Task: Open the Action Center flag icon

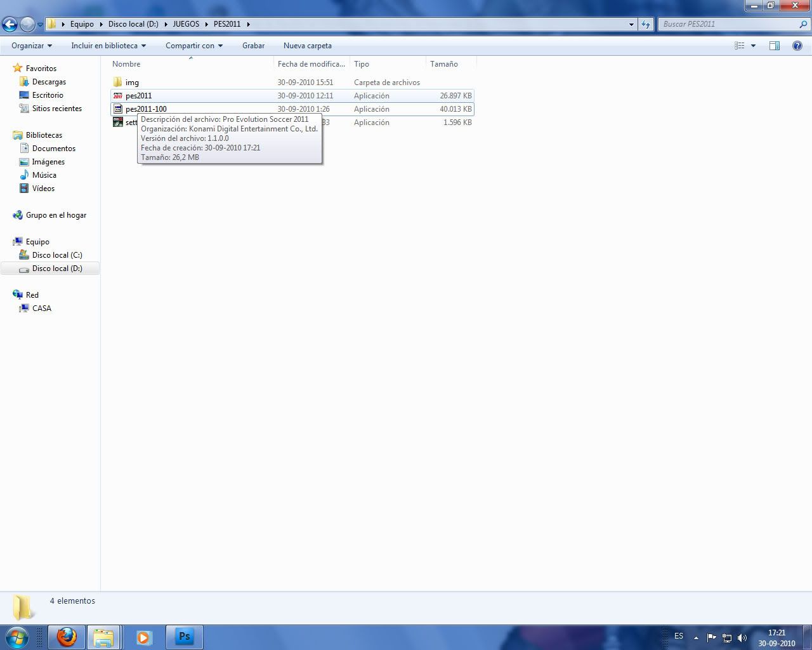Action: [x=711, y=637]
